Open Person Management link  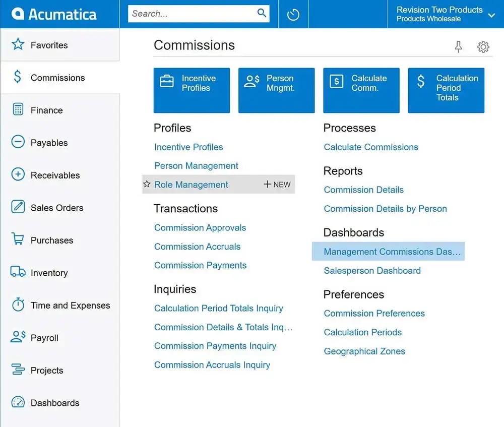pyautogui.click(x=196, y=165)
